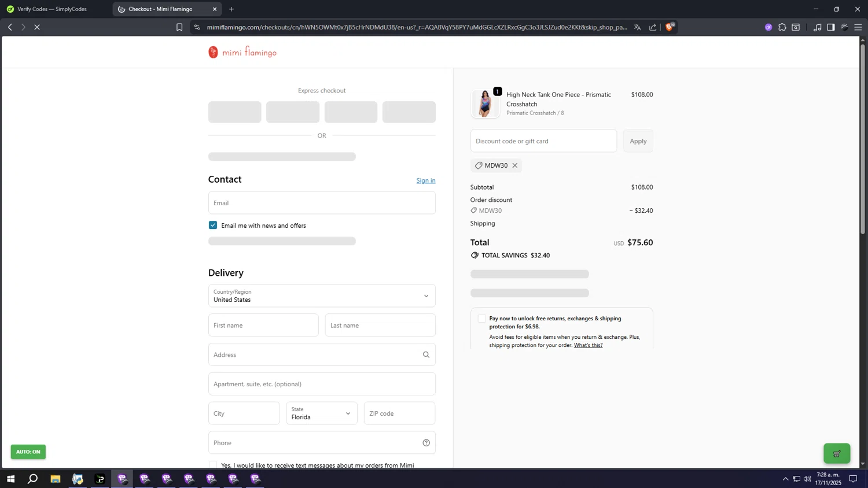The width and height of the screenshot is (868, 488).
Task: Toggle the AUTO: ON button
Action: click(x=28, y=452)
